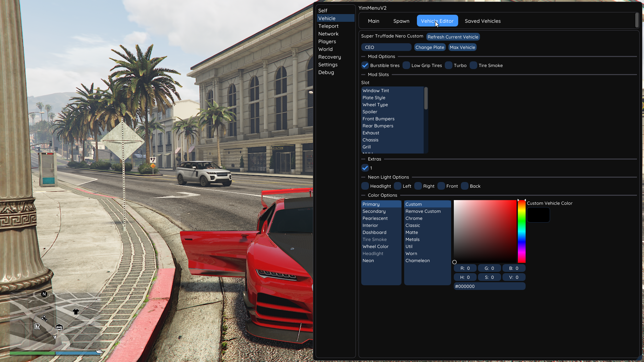Image resolution: width=644 pixels, height=362 pixels.
Task: Toggle the Headlight neon checkbox
Action: tap(365, 186)
